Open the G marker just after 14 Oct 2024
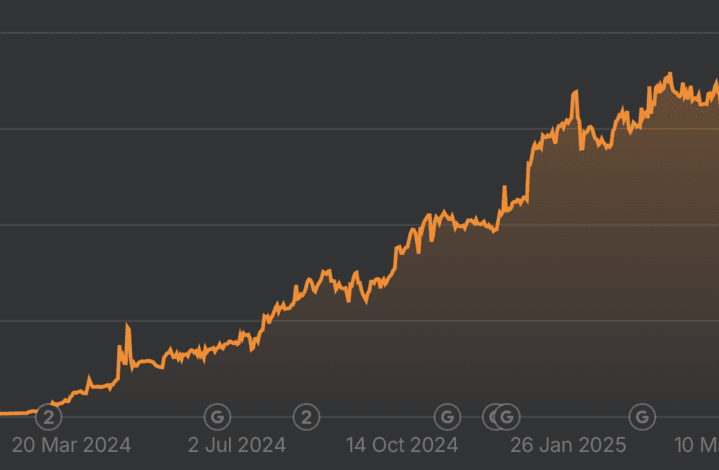The width and height of the screenshot is (719, 470). [x=447, y=417]
